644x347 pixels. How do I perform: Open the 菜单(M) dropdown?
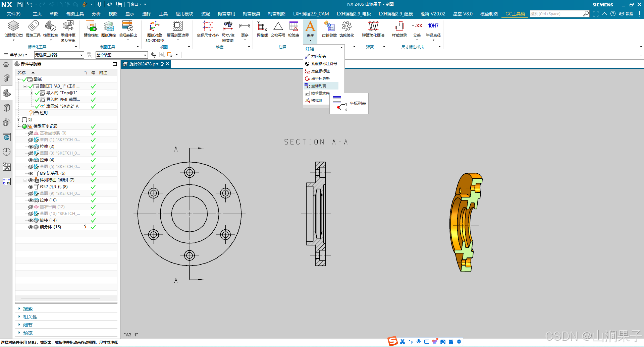pos(16,55)
